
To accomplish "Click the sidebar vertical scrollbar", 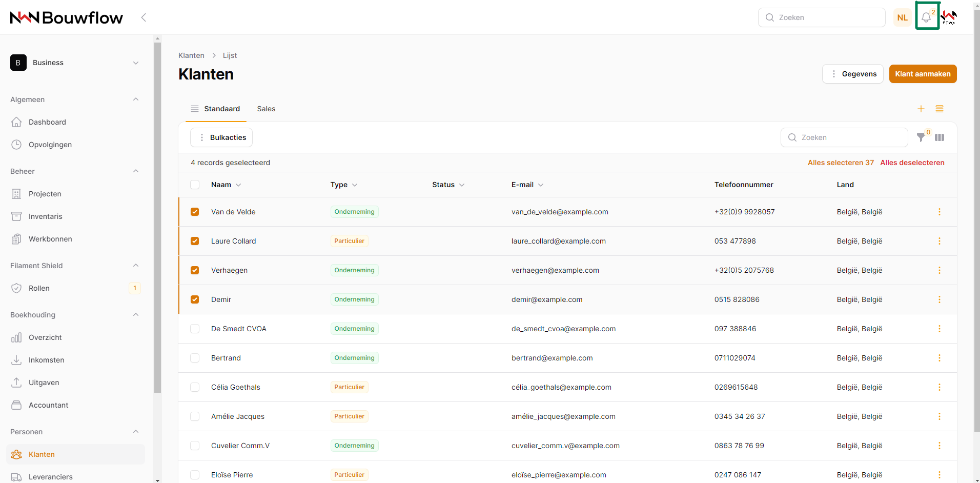I will (x=157, y=215).
